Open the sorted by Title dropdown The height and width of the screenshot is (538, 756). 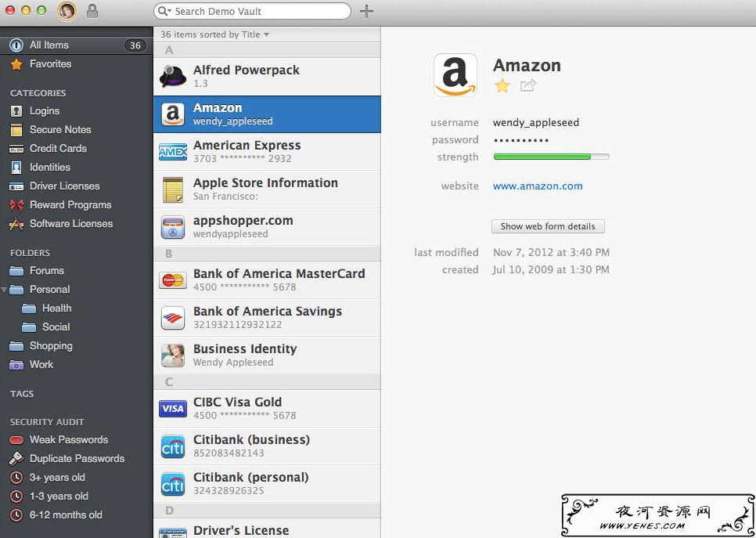click(x=214, y=34)
